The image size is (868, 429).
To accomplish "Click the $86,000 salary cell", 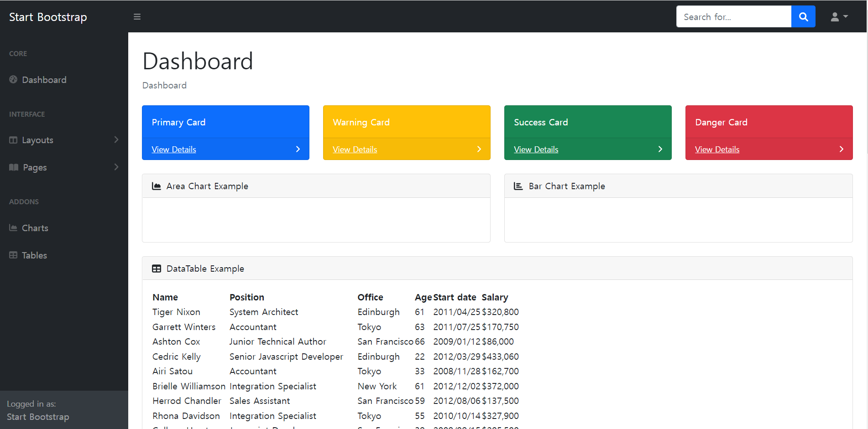I will pyautogui.click(x=497, y=341).
